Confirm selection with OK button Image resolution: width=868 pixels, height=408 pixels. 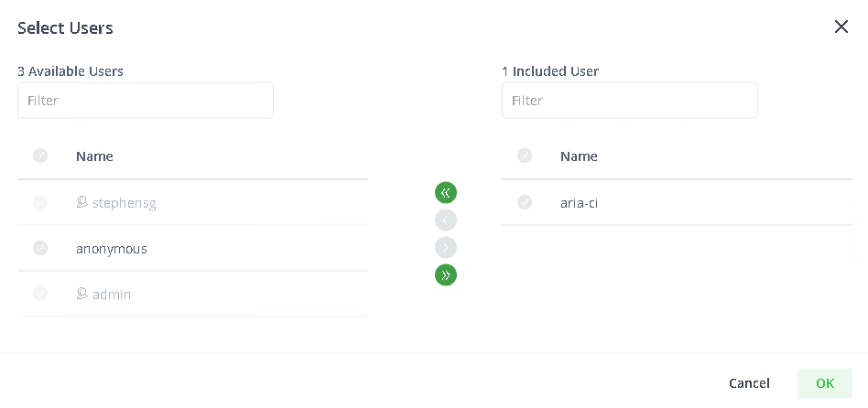[x=825, y=383]
